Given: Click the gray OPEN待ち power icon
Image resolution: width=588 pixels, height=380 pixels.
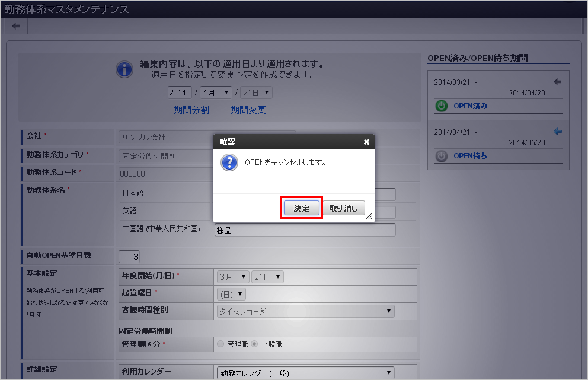Looking at the screenshot, I should pyautogui.click(x=442, y=156).
